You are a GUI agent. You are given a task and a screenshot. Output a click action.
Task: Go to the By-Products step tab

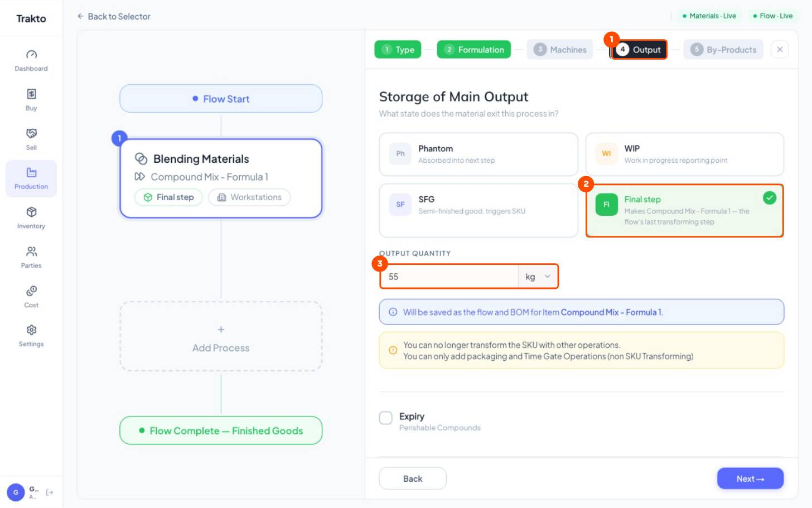pyautogui.click(x=723, y=50)
